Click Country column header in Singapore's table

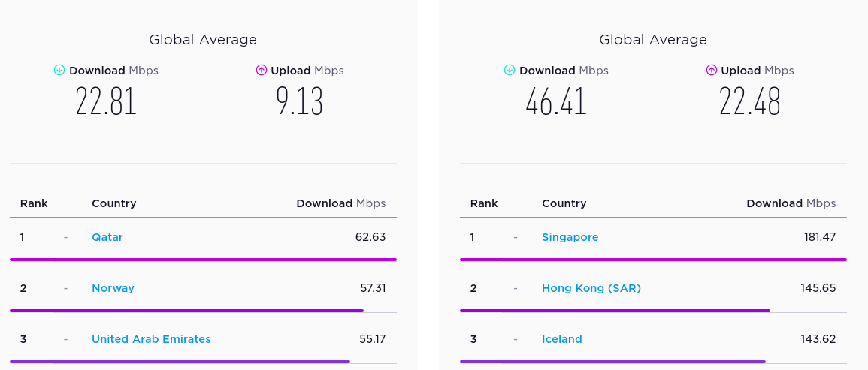[x=564, y=203]
